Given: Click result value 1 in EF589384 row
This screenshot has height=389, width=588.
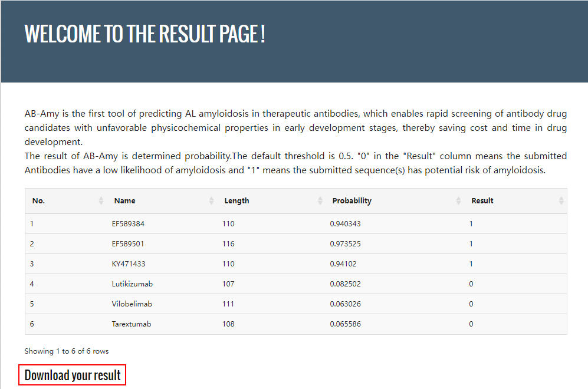Looking at the screenshot, I should (x=471, y=224).
